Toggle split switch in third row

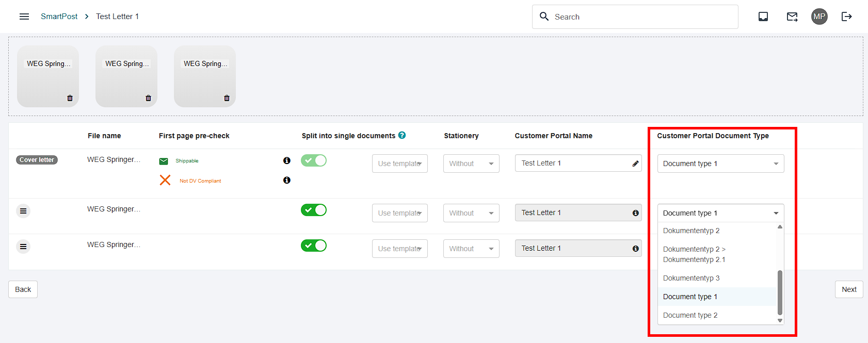point(314,246)
